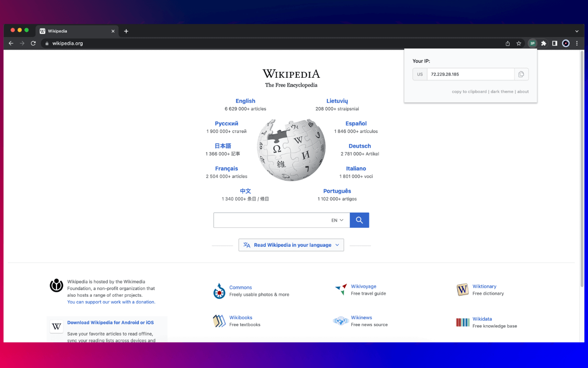Click the Wiktionary dictionary icon

click(x=462, y=290)
